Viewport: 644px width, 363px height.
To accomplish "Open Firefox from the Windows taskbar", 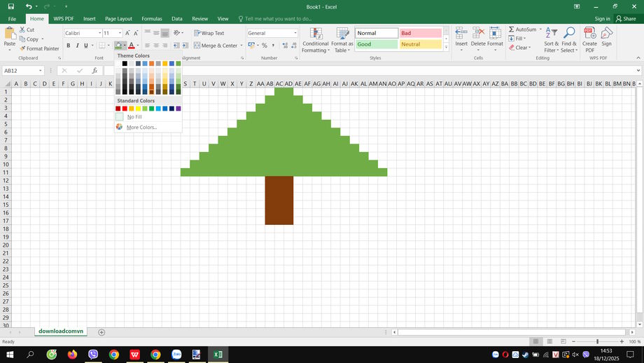I will coord(73,355).
